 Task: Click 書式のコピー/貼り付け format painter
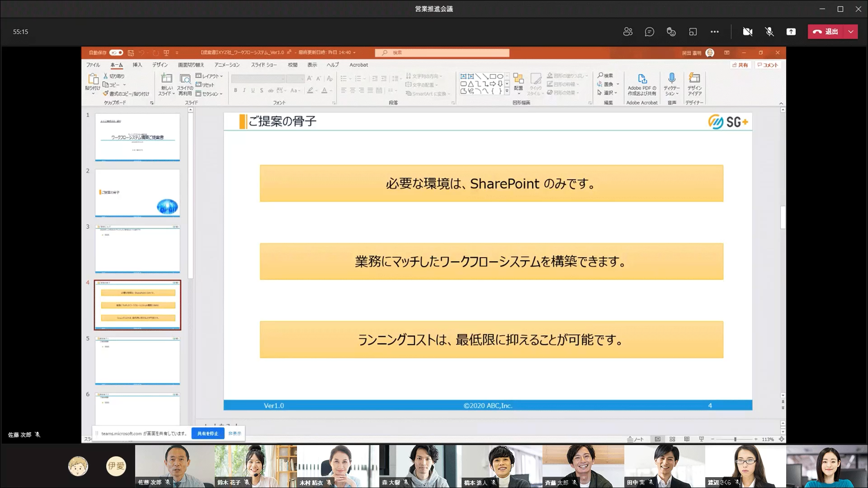[126, 94]
